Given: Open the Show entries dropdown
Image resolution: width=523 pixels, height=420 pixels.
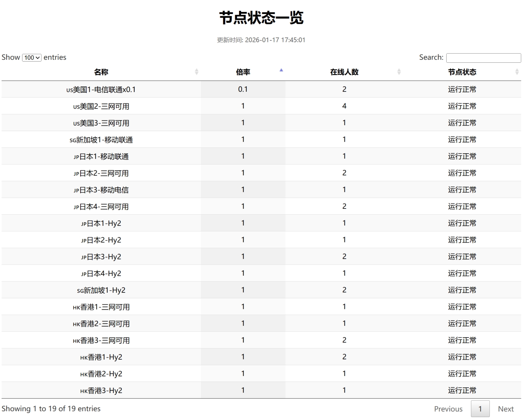Looking at the screenshot, I should point(32,58).
